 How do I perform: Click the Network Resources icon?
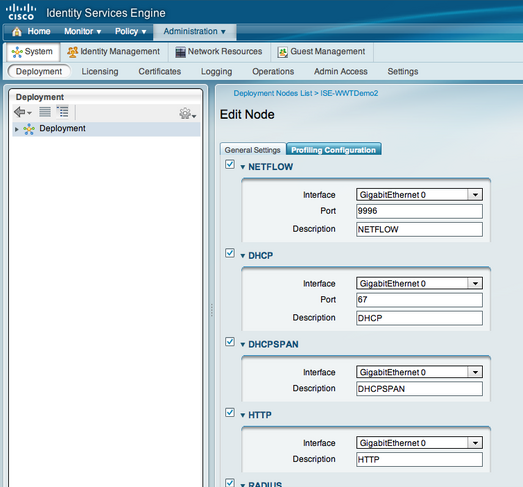(x=180, y=52)
